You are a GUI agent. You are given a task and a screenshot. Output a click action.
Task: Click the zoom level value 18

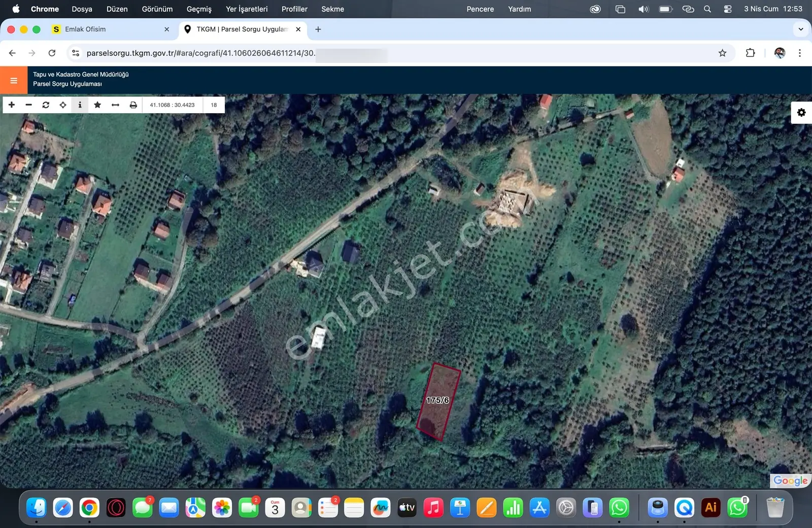point(214,105)
